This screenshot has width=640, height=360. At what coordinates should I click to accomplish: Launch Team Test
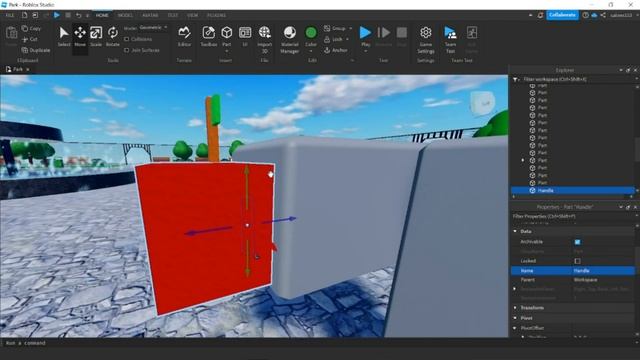point(450,39)
